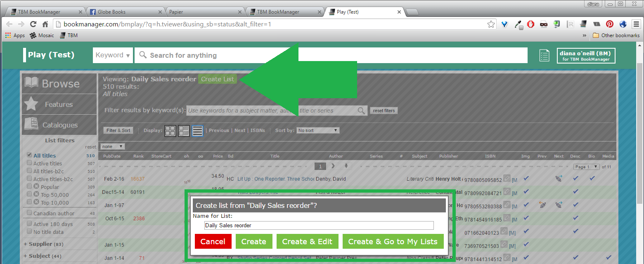
Task: Open Features star icon section
Action: coord(31,104)
